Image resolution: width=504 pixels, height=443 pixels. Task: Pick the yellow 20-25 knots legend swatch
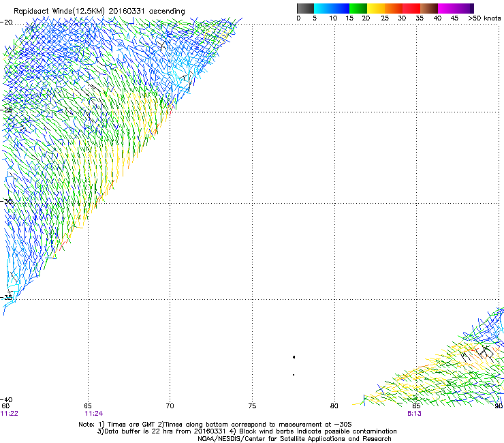pos(376,8)
